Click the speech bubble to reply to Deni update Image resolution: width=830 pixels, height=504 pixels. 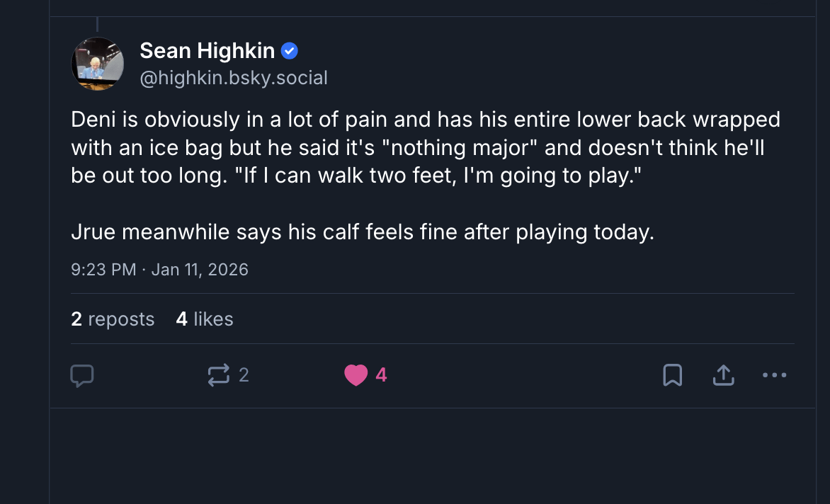tap(83, 375)
